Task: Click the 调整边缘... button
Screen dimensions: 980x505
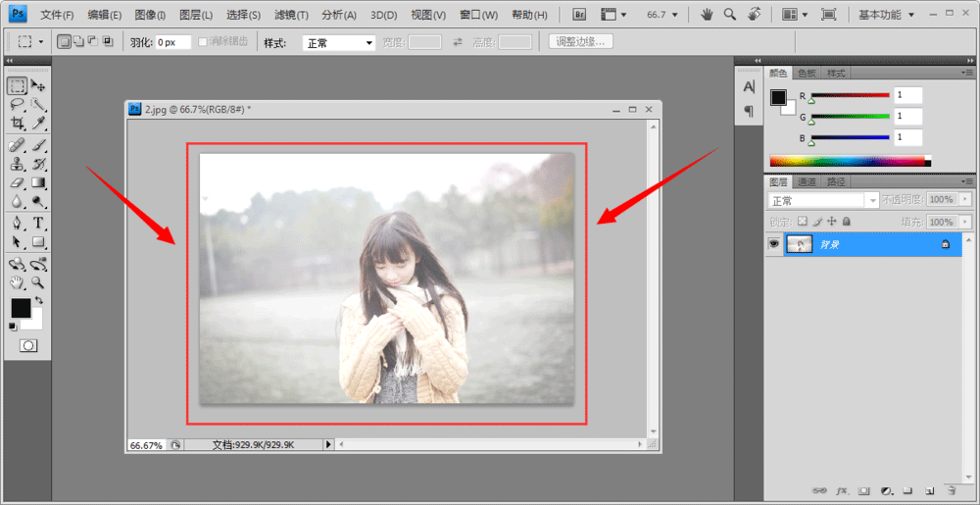Action: click(x=580, y=42)
